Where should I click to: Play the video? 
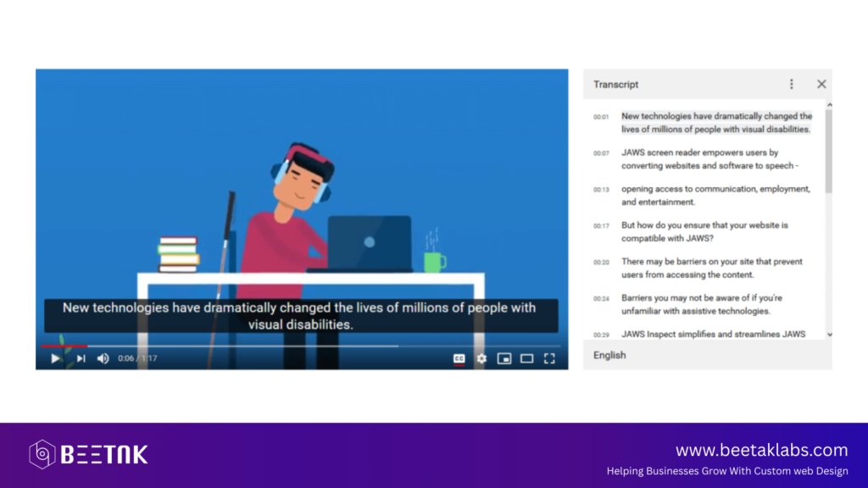(55, 358)
